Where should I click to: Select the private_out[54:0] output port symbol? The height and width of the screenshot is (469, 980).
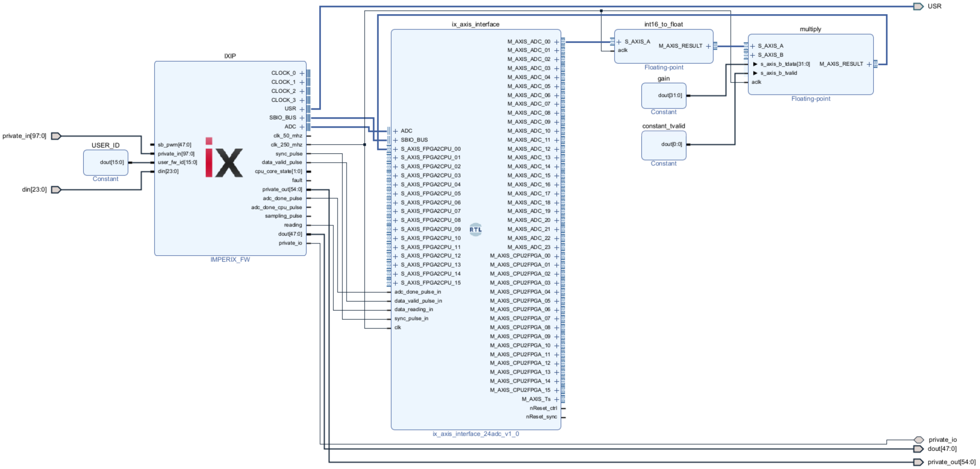(918, 462)
